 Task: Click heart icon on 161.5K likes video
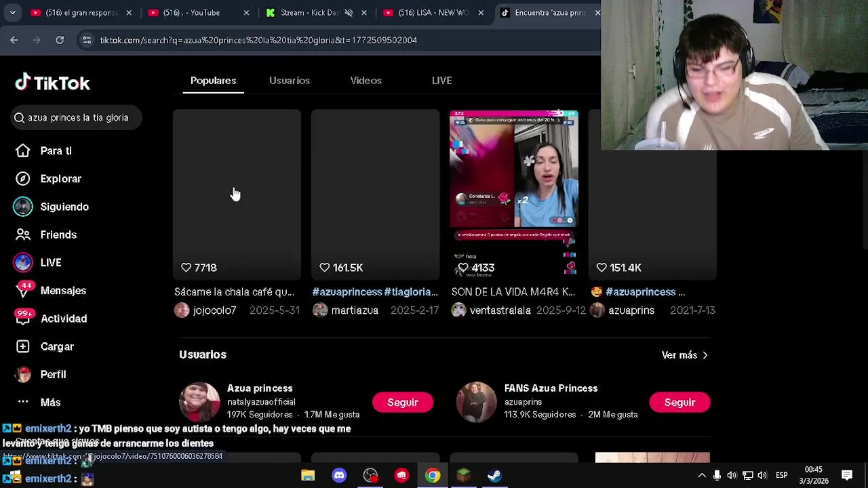[324, 268]
